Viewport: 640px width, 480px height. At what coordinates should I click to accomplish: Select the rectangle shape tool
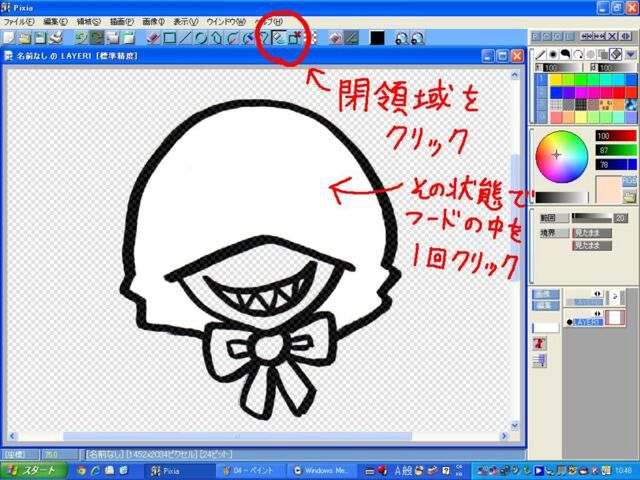click(170, 38)
